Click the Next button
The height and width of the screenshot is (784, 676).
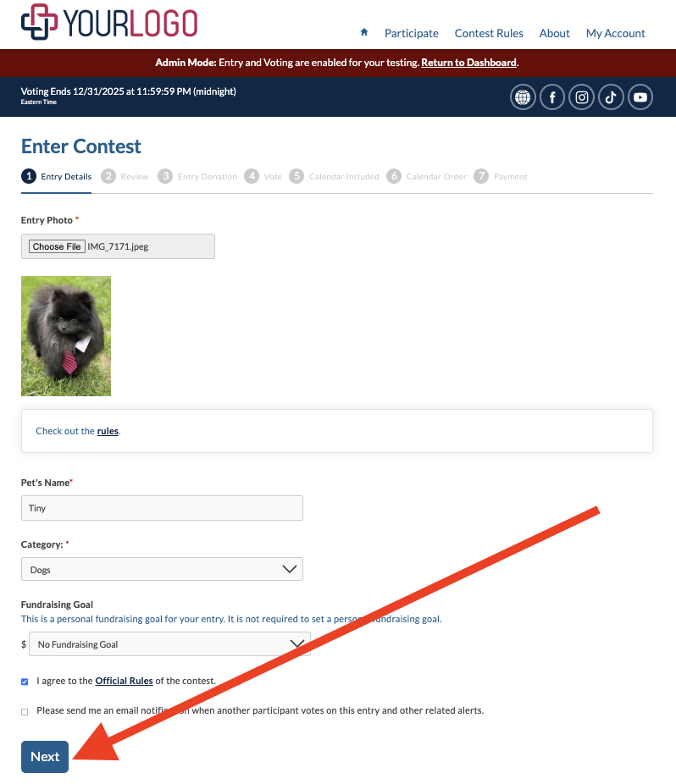coord(45,757)
